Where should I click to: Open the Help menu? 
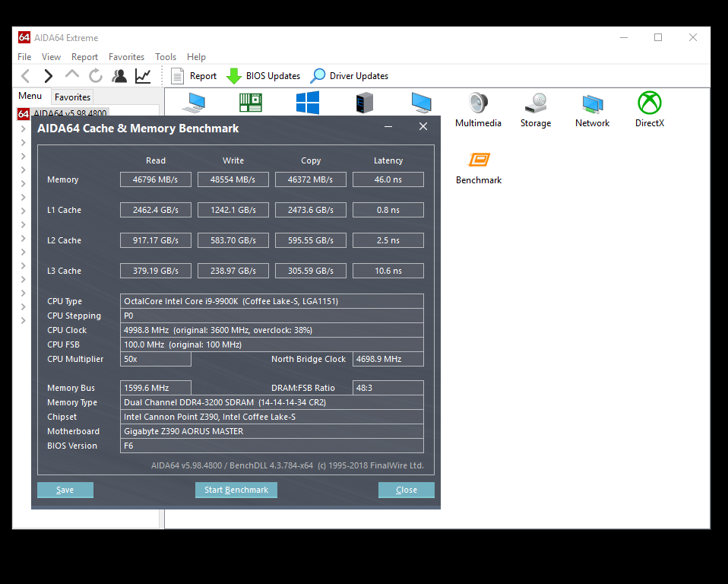196,57
